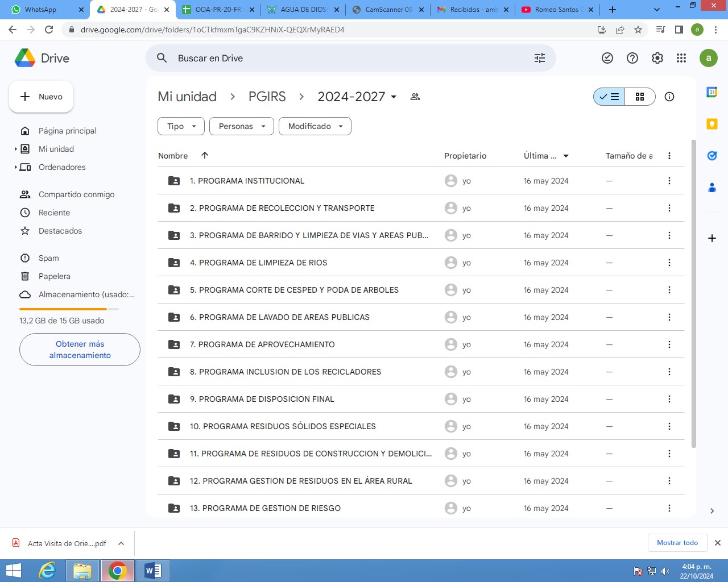
Task: Go to Compartido conmigo in sidebar
Action: (x=76, y=194)
